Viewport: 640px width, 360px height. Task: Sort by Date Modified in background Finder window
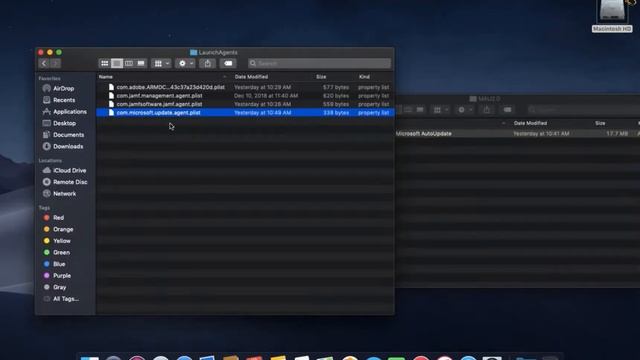coord(530,123)
